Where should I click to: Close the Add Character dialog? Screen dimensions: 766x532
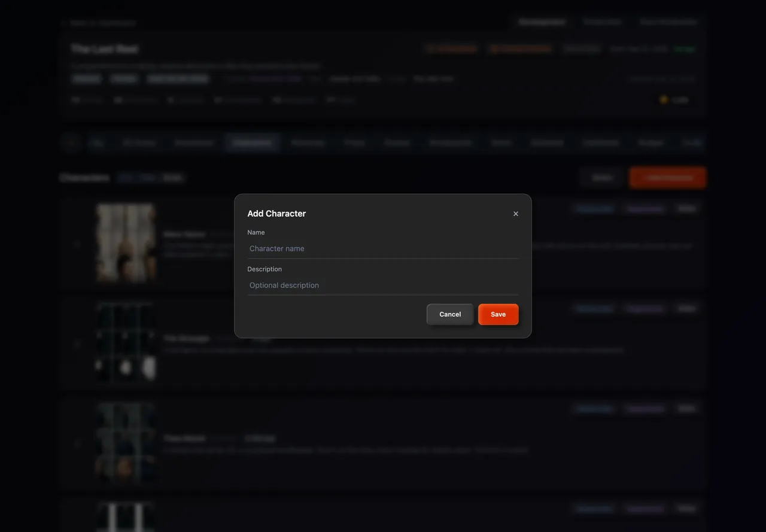click(516, 214)
